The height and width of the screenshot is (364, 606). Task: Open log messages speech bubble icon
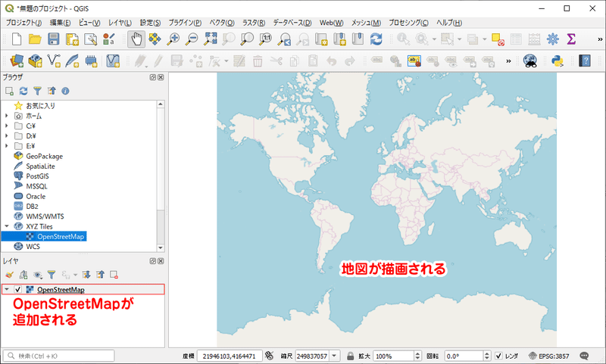[584, 356]
